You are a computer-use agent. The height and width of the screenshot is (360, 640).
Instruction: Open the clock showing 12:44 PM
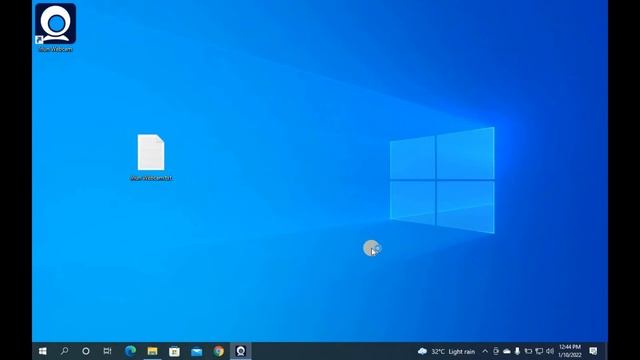pos(570,351)
